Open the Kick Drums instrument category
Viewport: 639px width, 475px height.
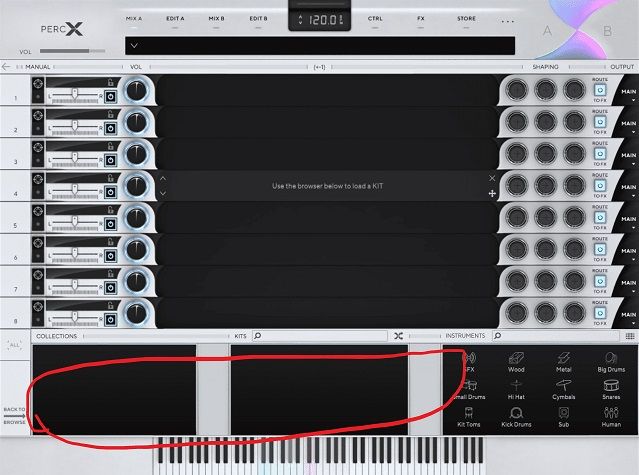click(516, 417)
